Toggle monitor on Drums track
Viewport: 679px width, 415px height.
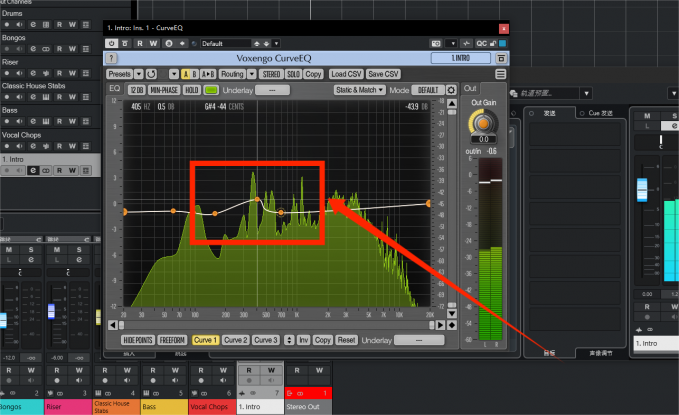19,25
